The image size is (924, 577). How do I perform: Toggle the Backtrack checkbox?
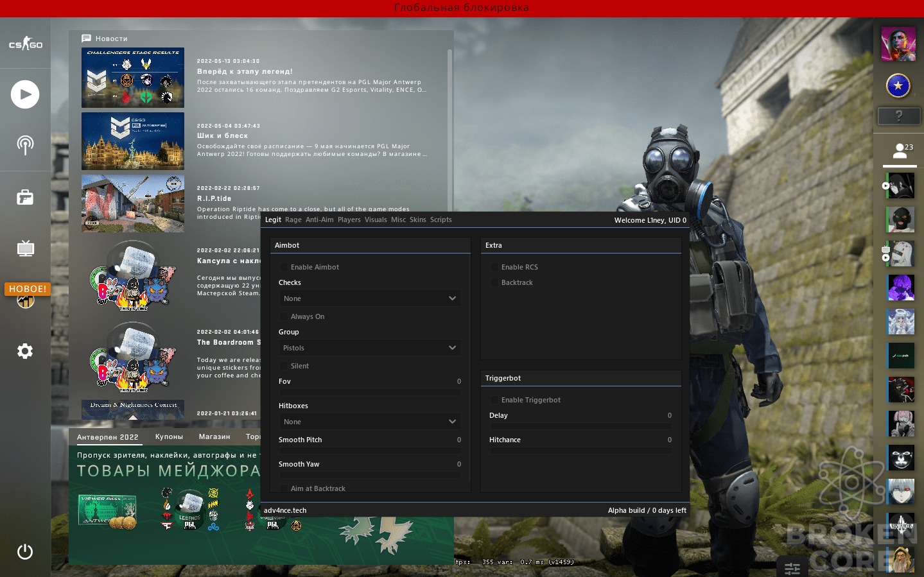494,282
